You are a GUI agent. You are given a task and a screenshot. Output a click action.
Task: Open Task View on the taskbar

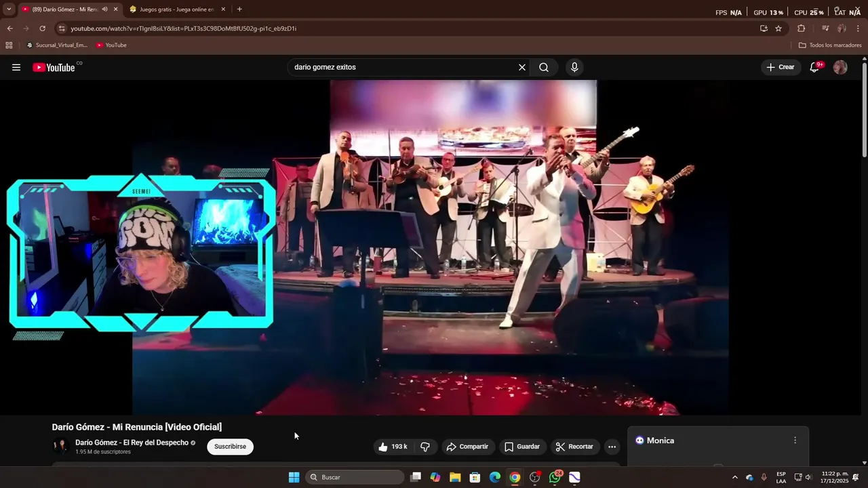click(x=416, y=477)
